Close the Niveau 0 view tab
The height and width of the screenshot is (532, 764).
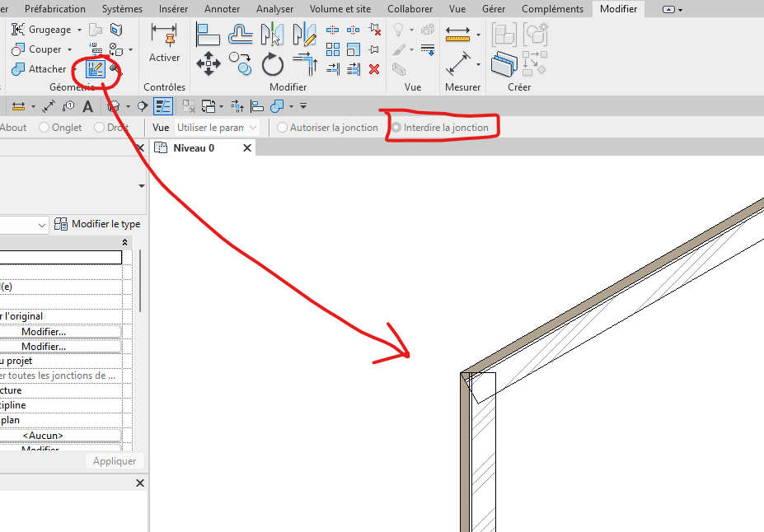[x=247, y=148]
